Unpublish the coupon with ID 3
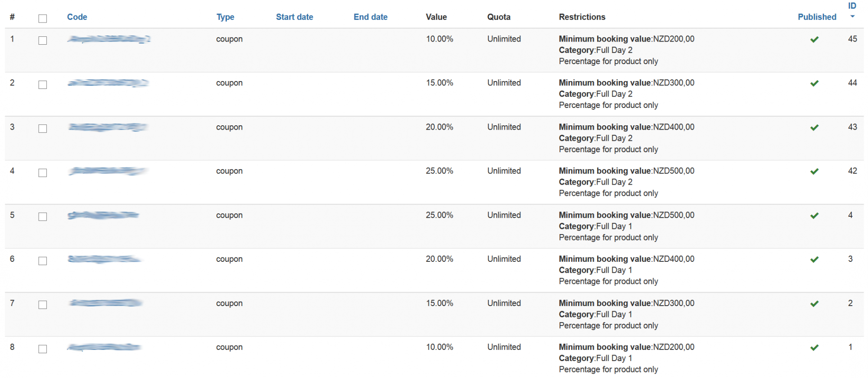Image resolution: width=868 pixels, height=378 pixels. tap(814, 259)
